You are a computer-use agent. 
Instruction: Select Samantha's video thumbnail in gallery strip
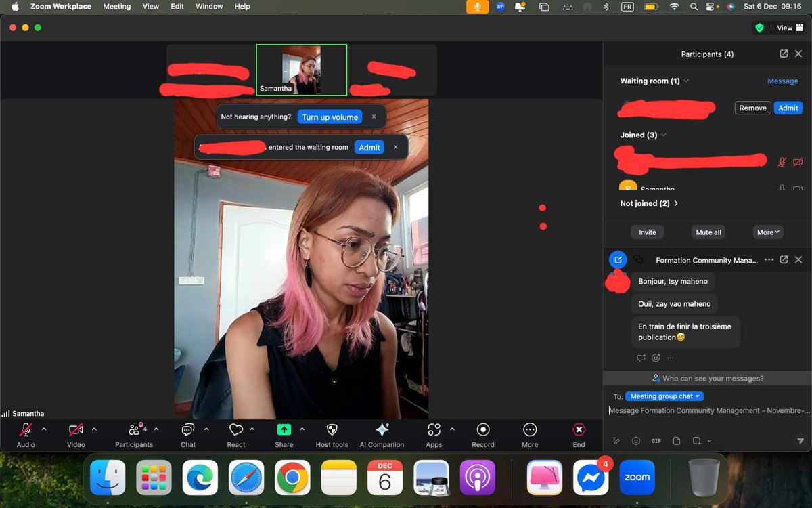point(301,70)
